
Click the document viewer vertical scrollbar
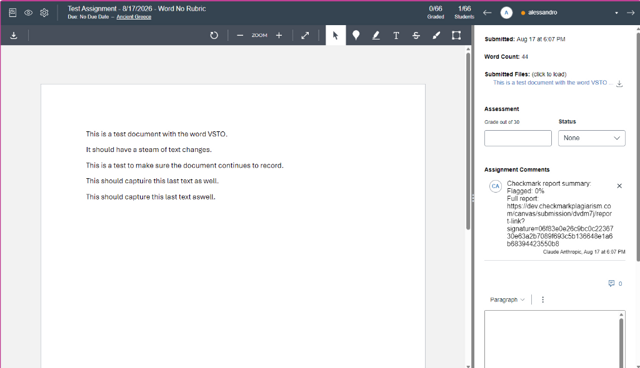468,141
